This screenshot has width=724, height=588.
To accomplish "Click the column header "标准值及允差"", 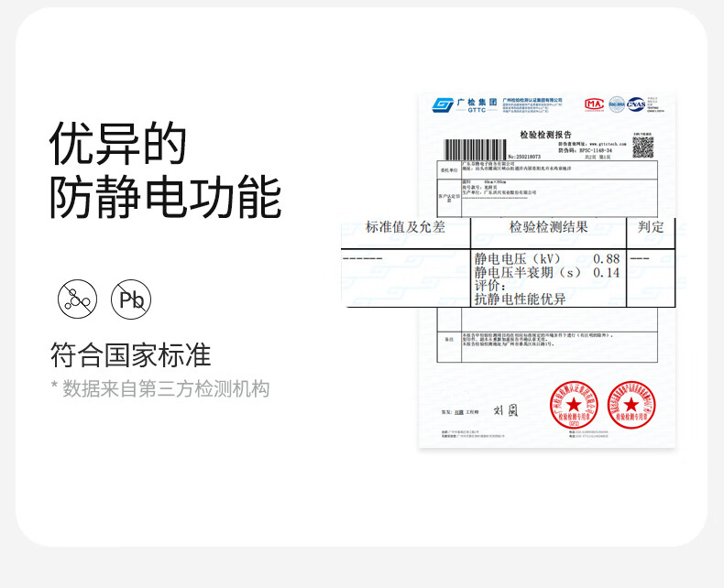I will coord(405,227).
